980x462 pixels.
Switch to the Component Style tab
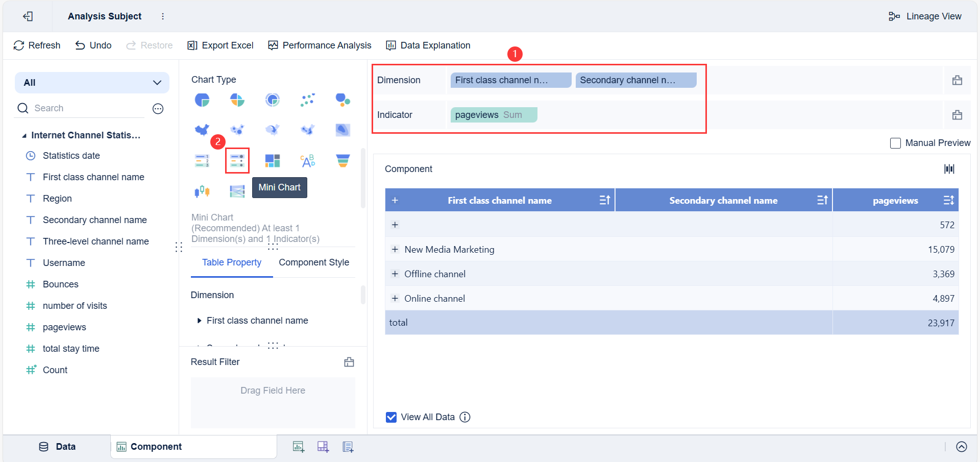click(x=314, y=262)
